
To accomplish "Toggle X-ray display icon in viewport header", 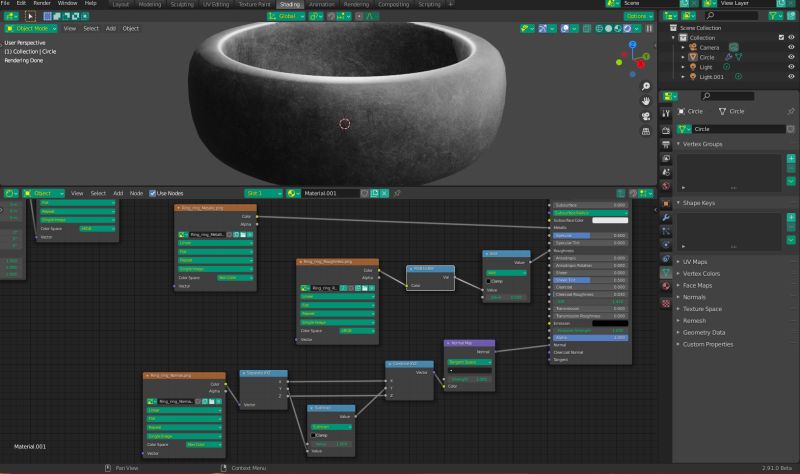I will [x=587, y=29].
